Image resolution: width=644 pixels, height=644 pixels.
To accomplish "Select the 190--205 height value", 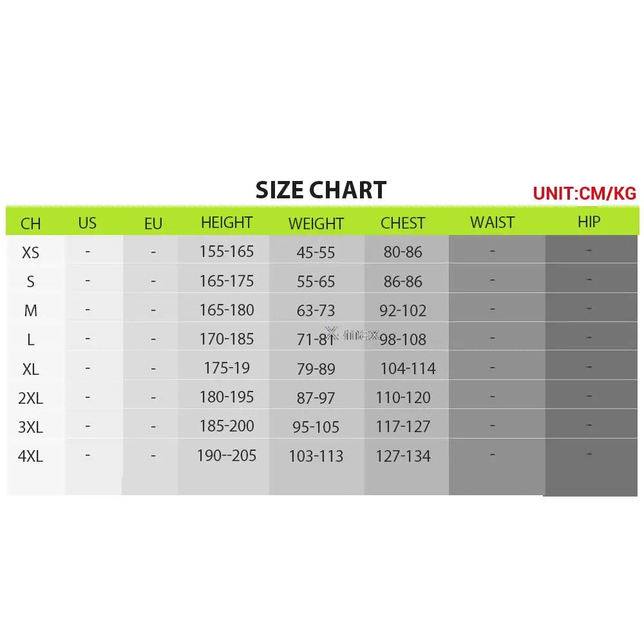I will point(227,456).
